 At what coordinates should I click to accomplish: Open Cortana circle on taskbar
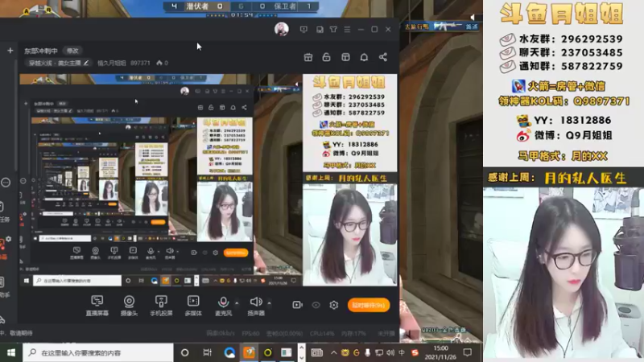click(185, 352)
